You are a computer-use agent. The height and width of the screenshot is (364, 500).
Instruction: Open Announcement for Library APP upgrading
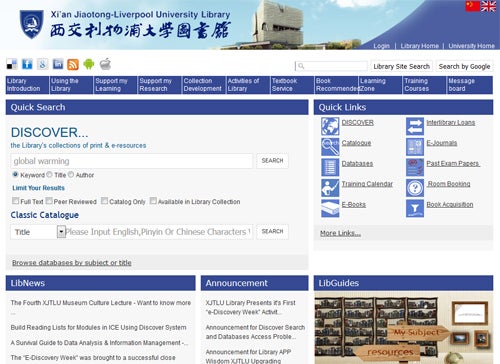[x=248, y=356]
